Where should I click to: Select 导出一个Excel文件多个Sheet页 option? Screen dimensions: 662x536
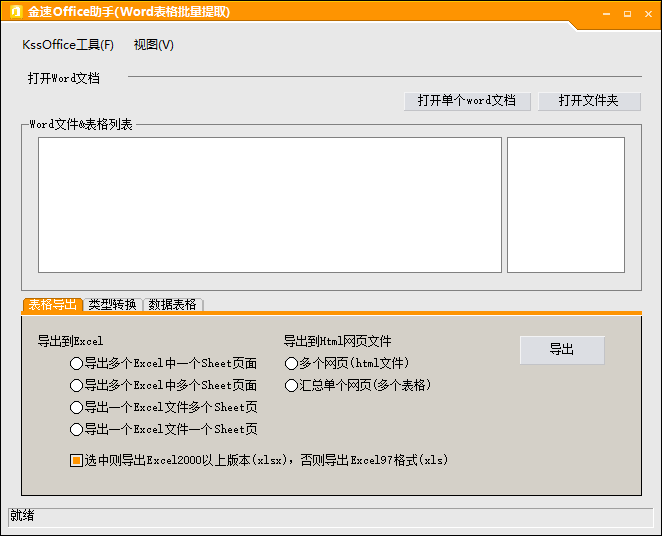point(163,407)
